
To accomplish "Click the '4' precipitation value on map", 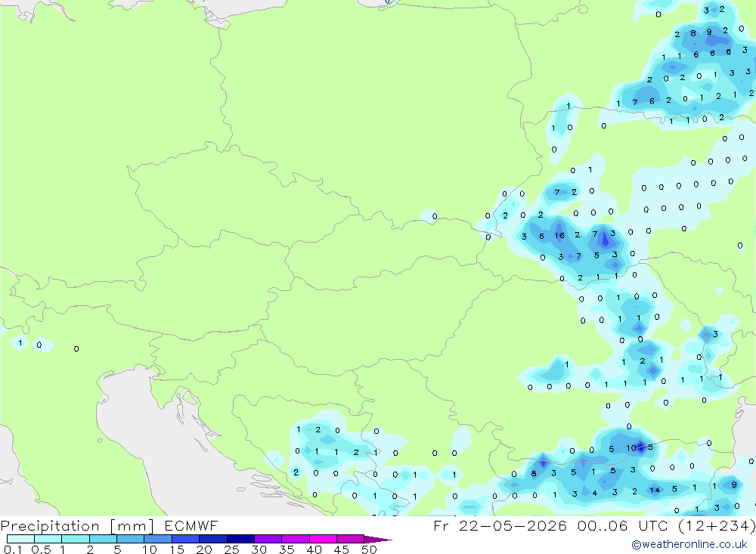I will pos(595,493).
